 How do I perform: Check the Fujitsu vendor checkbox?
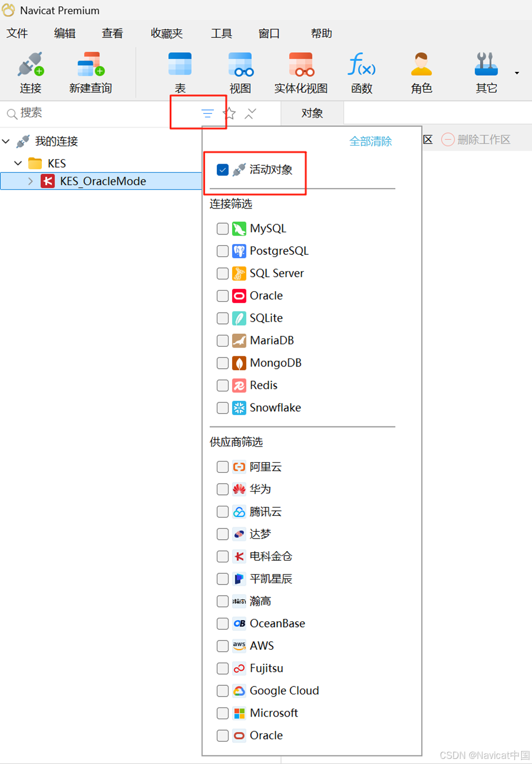(222, 668)
